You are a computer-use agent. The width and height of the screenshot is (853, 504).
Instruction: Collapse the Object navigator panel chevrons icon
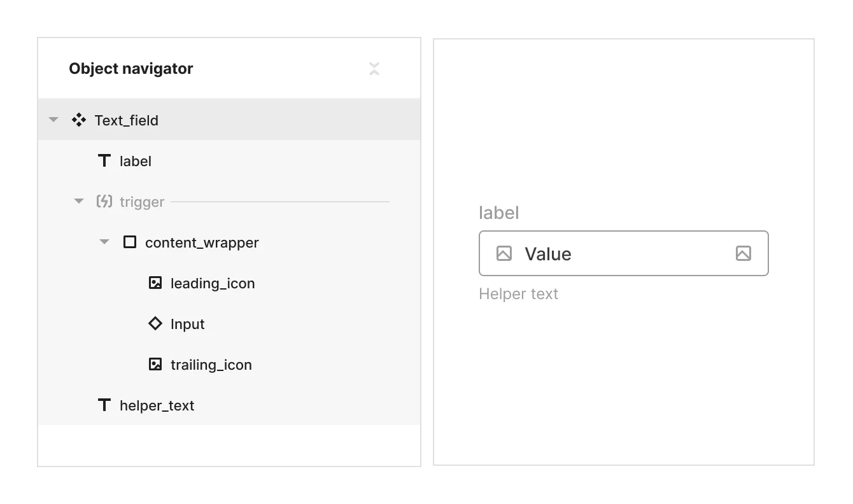[374, 69]
